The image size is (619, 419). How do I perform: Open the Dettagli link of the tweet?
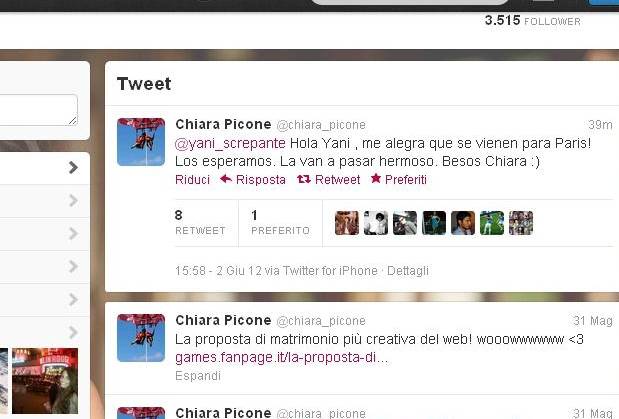[407, 271]
